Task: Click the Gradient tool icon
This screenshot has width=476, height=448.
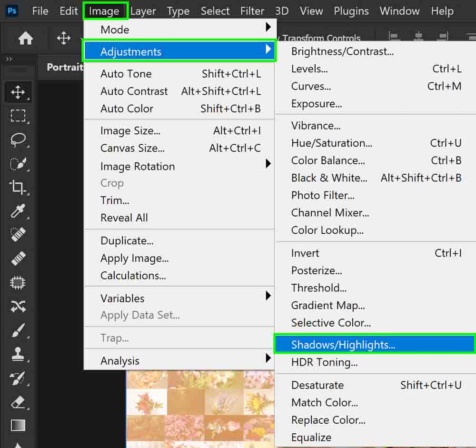Action: click(x=18, y=425)
